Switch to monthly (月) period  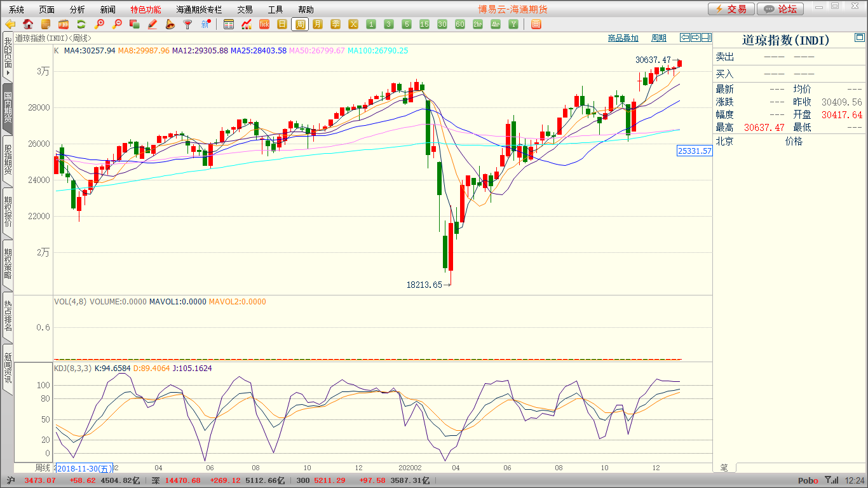(318, 24)
